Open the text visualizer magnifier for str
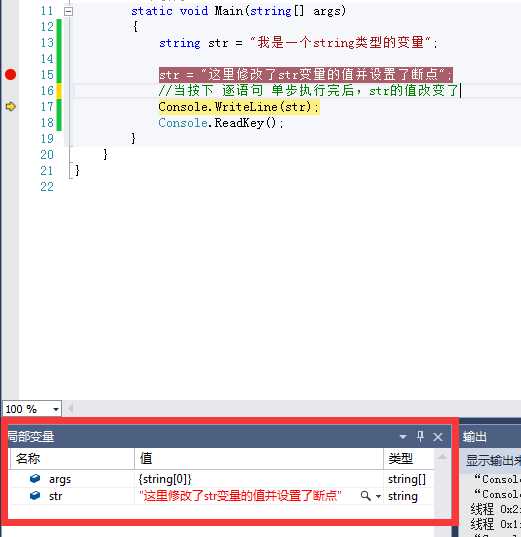This screenshot has height=537, width=521. coord(365,496)
